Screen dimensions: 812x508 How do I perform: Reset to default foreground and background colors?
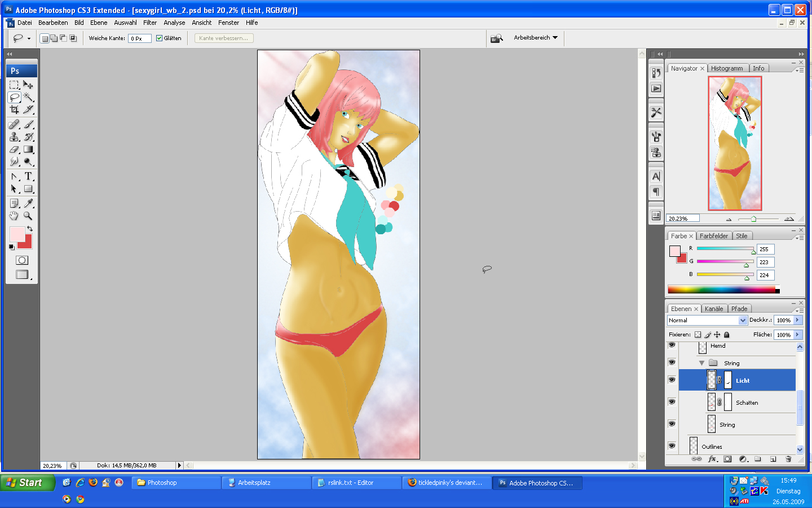pos(12,247)
